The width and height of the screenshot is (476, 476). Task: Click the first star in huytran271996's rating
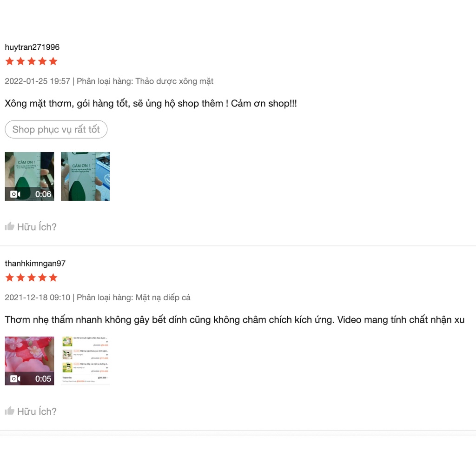pos(10,61)
